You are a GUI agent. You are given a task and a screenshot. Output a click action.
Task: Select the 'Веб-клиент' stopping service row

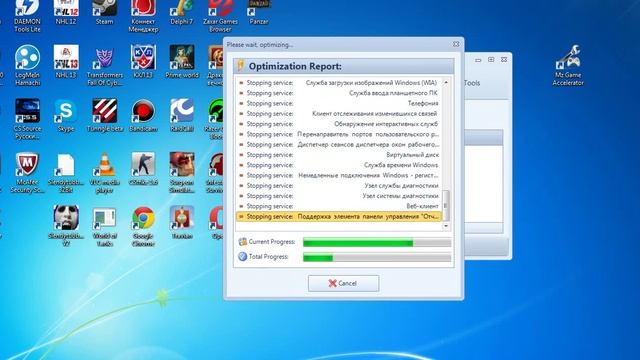[339, 206]
